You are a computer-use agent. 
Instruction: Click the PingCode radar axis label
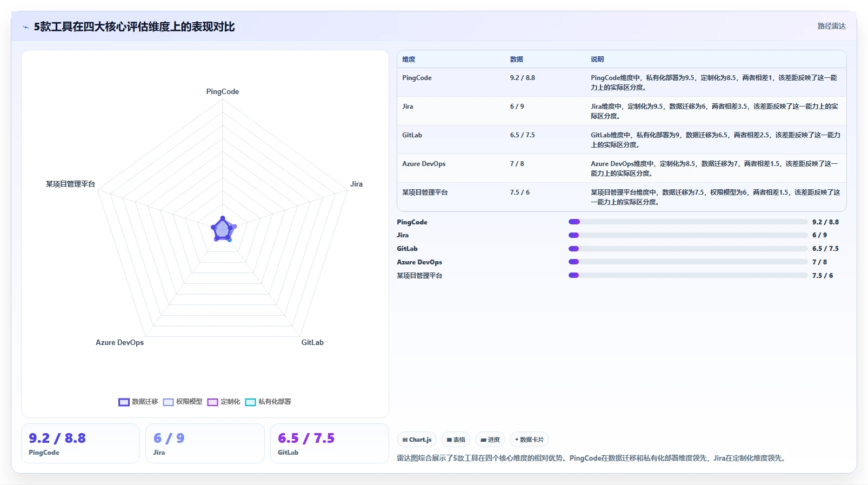[x=223, y=91]
